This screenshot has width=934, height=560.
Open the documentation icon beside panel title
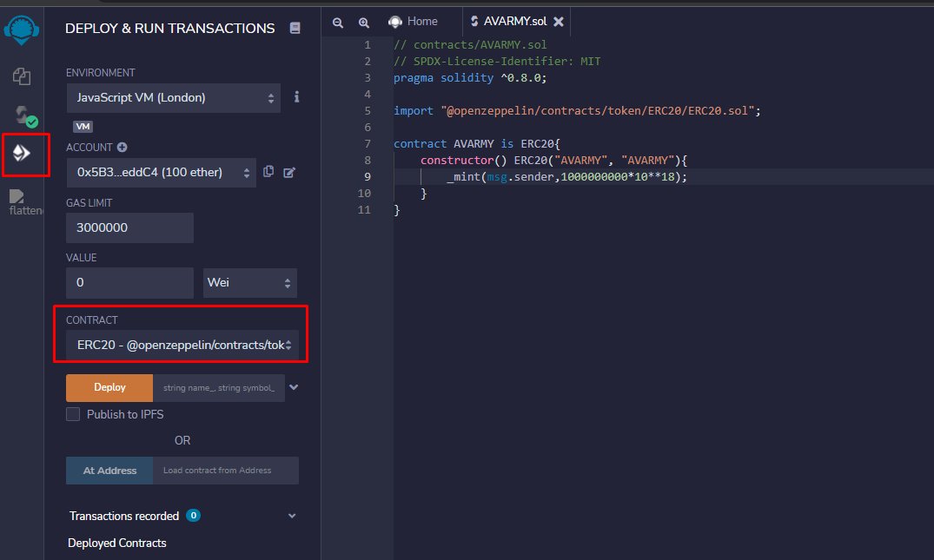[x=295, y=28]
